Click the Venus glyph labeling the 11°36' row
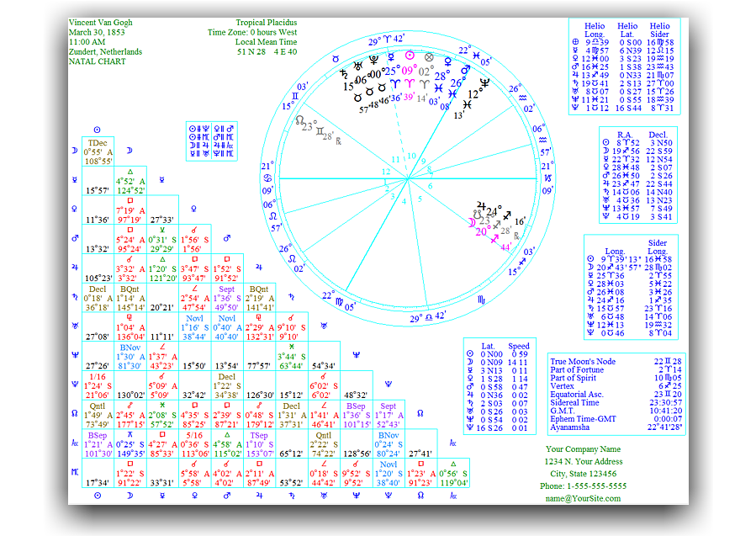The image size is (756, 536). coord(74,209)
